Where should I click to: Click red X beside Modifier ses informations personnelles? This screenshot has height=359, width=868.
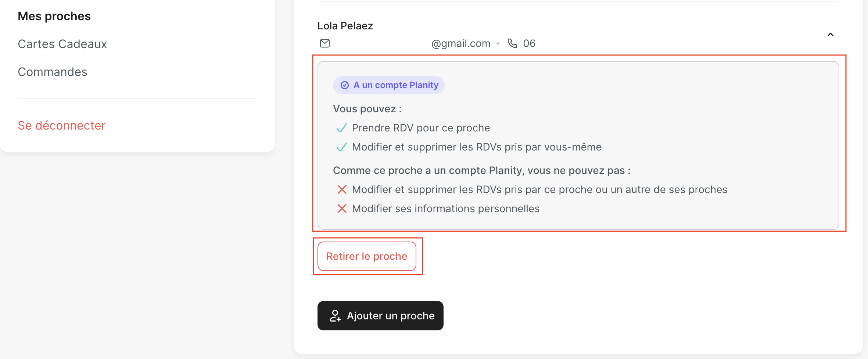(342, 208)
